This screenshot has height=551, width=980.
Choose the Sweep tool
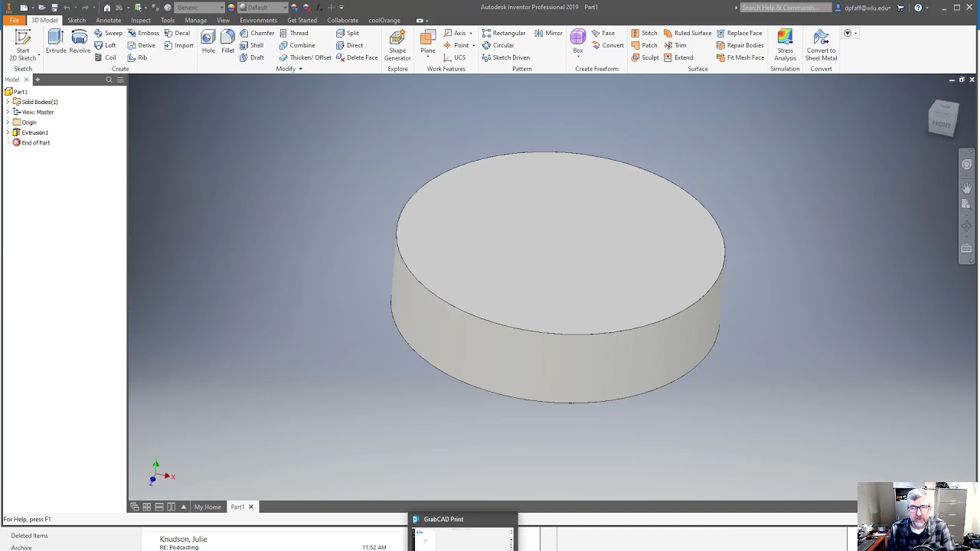tap(108, 33)
